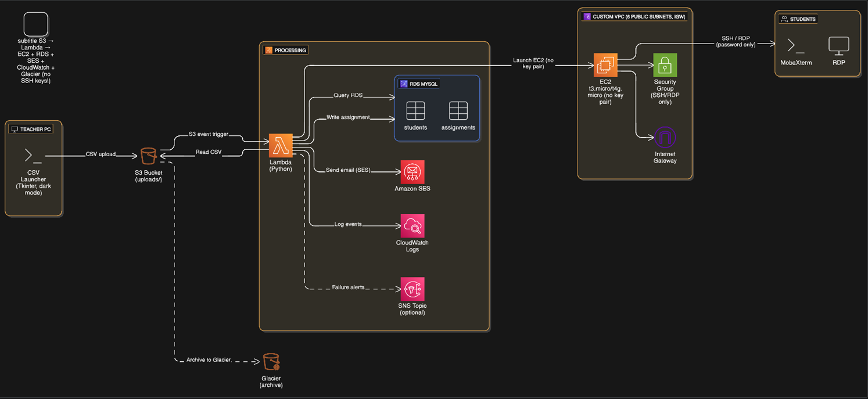Click the "RDP" caption under monitor
Screen dimensions: 868x399
click(x=839, y=62)
